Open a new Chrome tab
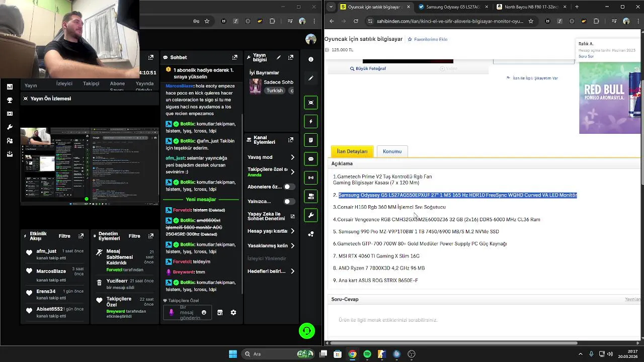This screenshot has height=362, width=644. click(577, 7)
